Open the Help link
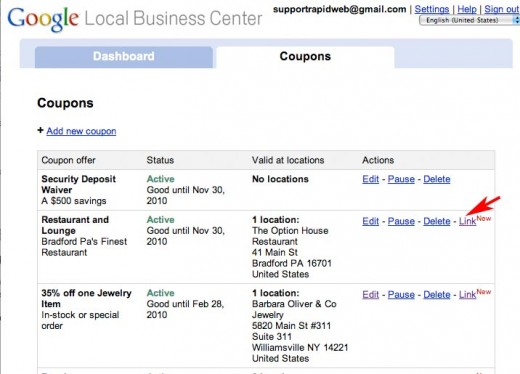The width and height of the screenshot is (520, 374). [x=467, y=9]
